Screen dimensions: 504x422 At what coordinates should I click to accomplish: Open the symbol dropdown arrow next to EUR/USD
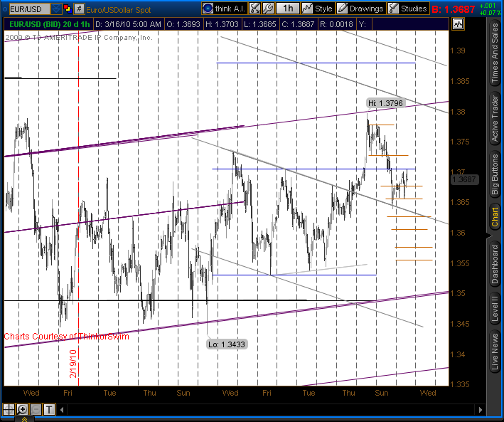(56, 9)
